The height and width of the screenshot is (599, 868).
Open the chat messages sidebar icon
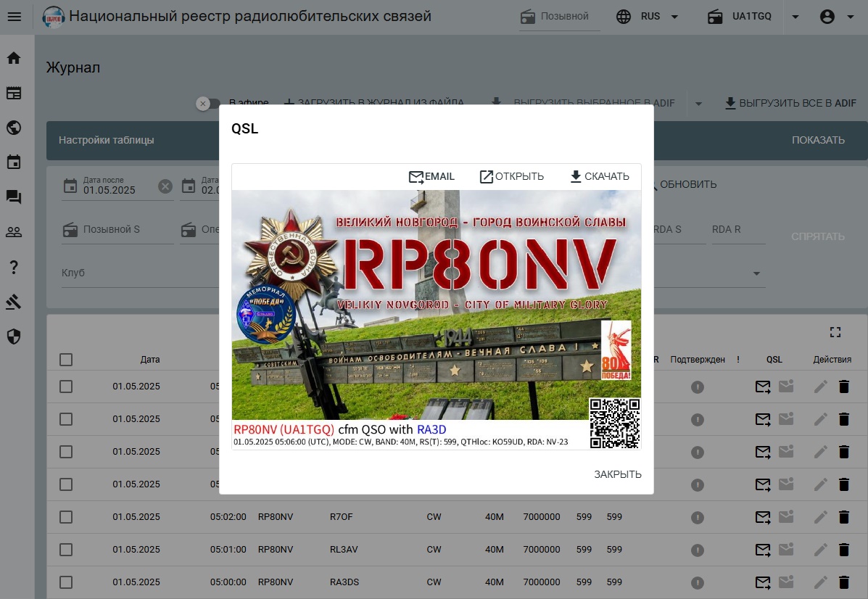click(x=14, y=197)
